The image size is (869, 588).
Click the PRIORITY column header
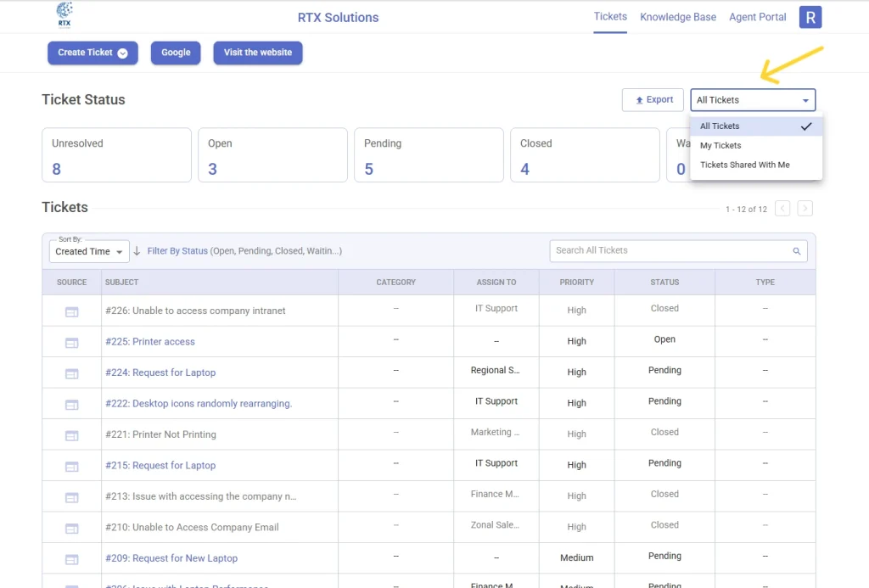point(576,283)
